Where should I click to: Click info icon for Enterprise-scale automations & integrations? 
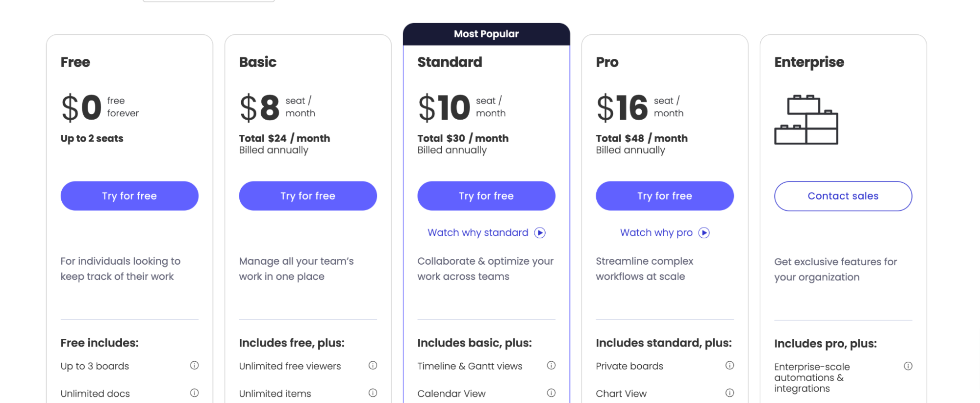(x=908, y=365)
